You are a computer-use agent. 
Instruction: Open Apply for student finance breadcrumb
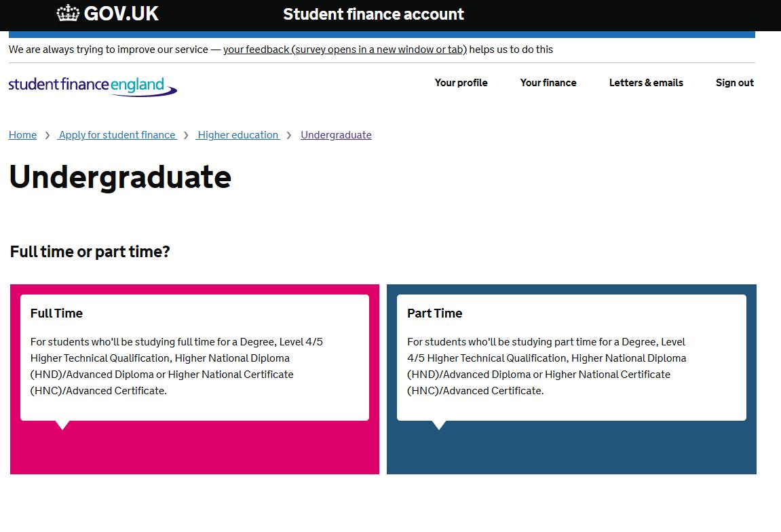(x=117, y=135)
